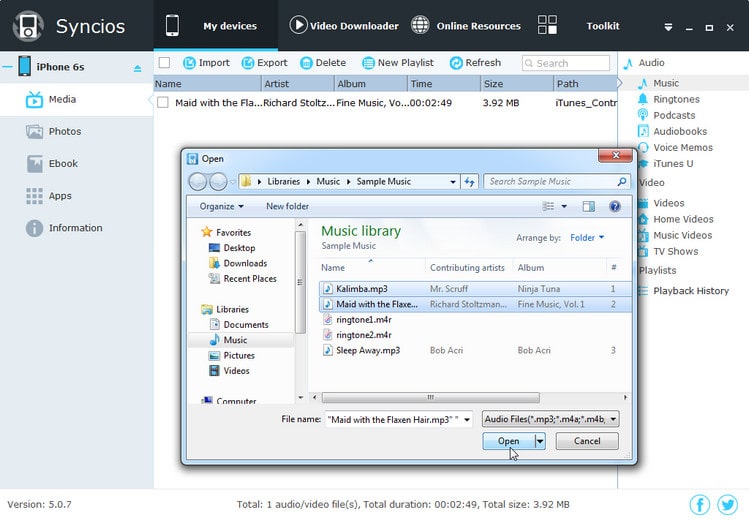The width and height of the screenshot is (749, 521).
Task: Collapse the iPhone 6s device tree
Action: tap(7, 67)
